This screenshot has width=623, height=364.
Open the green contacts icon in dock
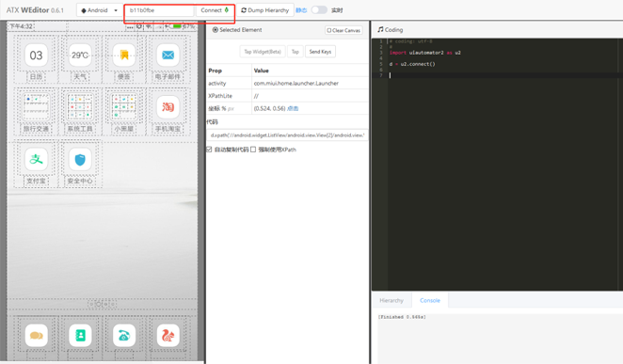(x=80, y=336)
